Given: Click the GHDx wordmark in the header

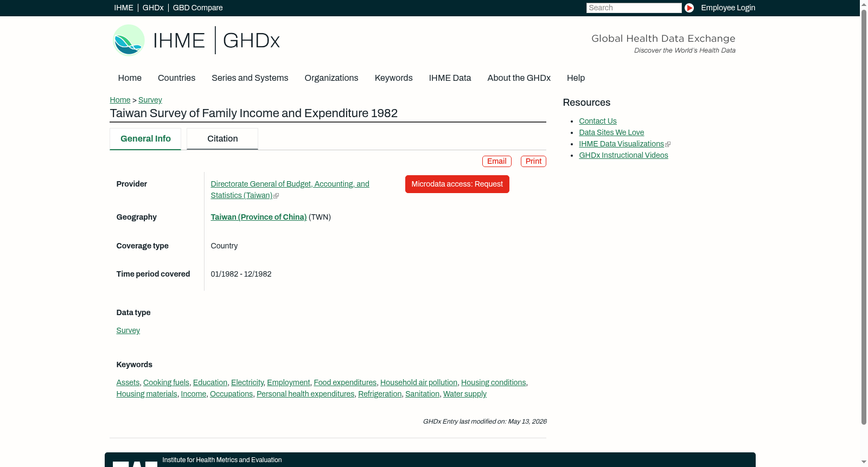Looking at the screenshot, I should coord(251,41).
